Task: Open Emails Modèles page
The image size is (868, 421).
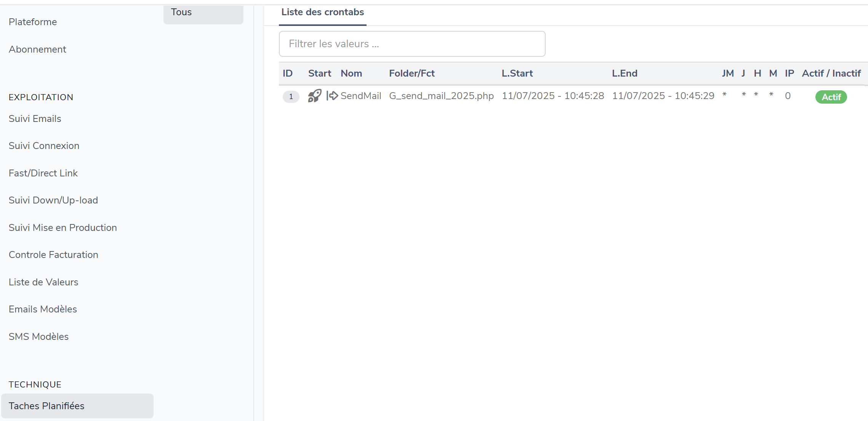Action: pyautogui.click(x=43, y=309)
